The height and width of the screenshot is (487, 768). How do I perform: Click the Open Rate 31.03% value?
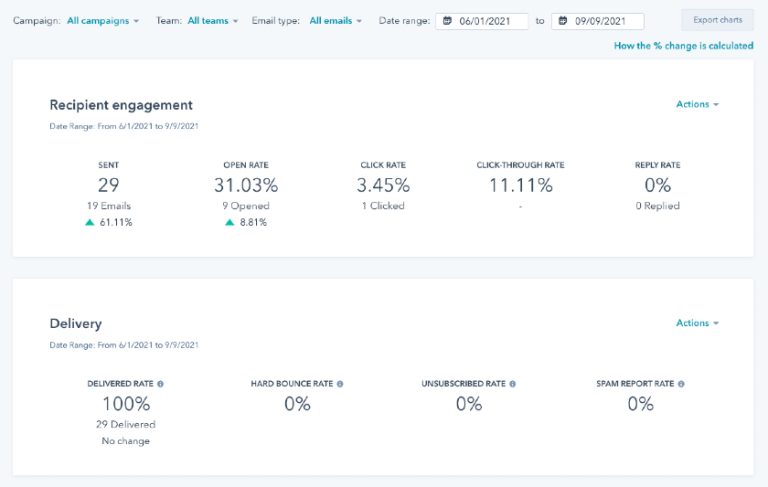[x=246, y=185]
